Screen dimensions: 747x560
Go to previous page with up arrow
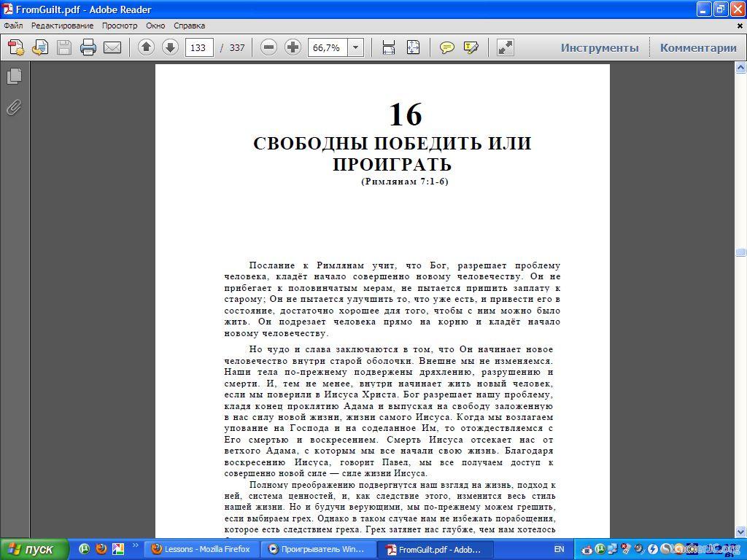(146, 48)
